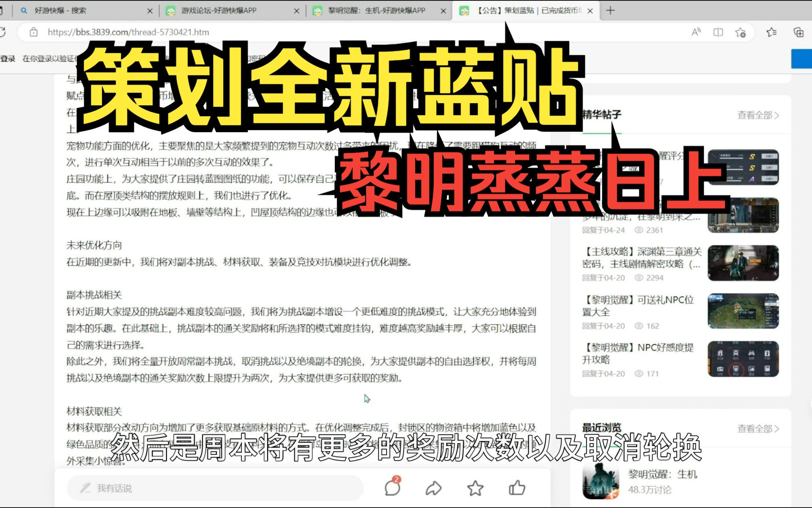Open the first 精华帖子 thumbnail with S ratings
The height and width of the screenshot is (508, 812).
pyautogui.click(x=743, y=167)
